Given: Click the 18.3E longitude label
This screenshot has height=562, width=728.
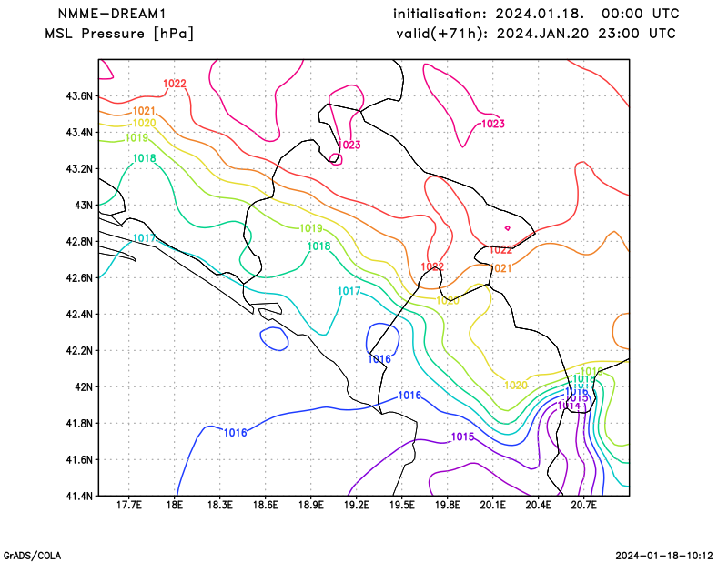Looking at the screenshot, I should coord(219,505).
